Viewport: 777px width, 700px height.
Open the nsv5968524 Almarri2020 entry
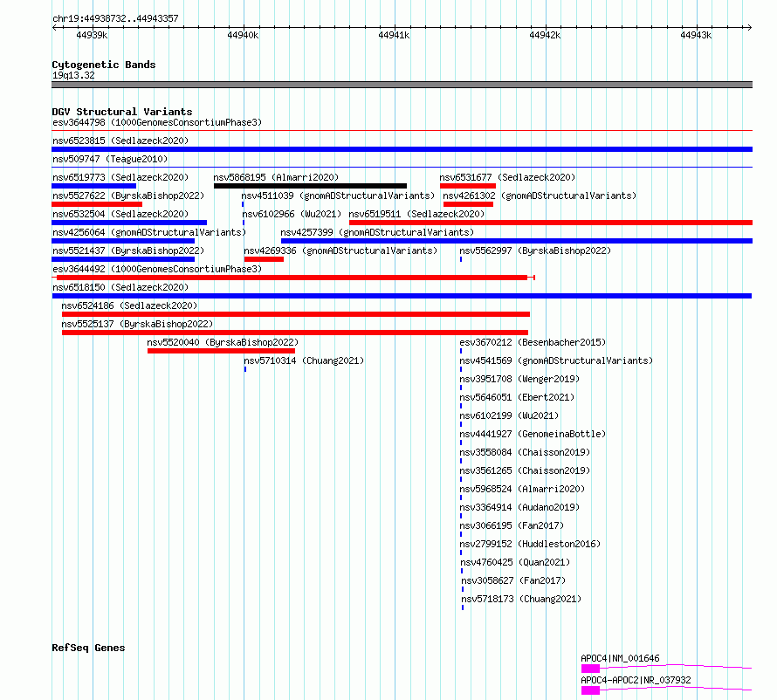point(522,489)
